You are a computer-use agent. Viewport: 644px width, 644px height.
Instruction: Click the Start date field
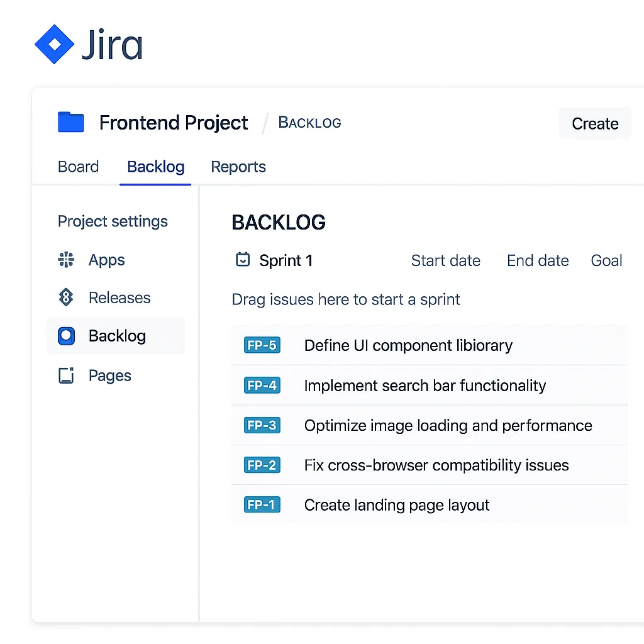(446, 260)
